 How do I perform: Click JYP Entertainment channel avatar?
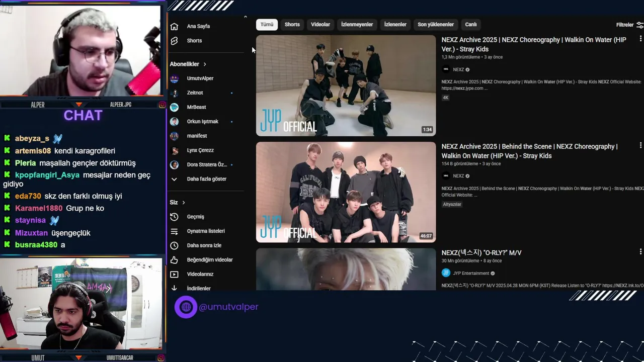coord(446,273)
